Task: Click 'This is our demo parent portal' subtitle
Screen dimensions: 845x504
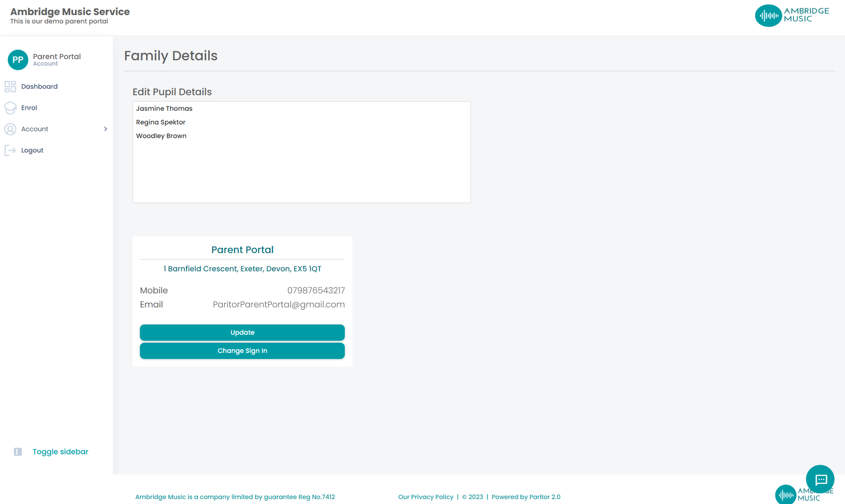Action: 59,22
